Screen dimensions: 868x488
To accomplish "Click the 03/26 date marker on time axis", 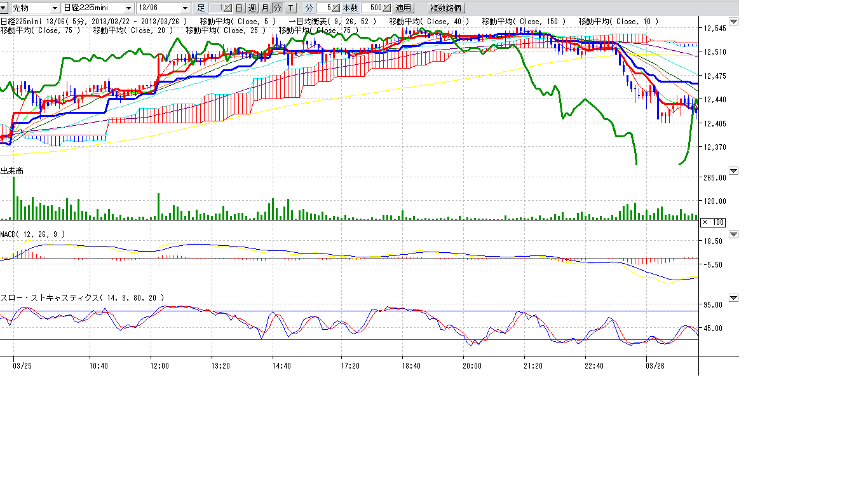I will (654, 366).
